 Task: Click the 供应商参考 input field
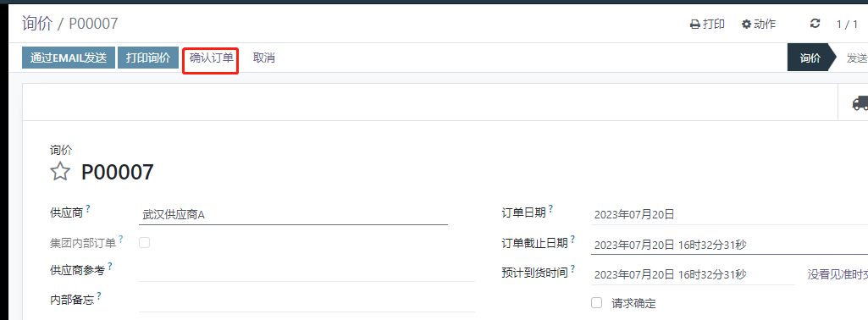(x=307, y=271)
